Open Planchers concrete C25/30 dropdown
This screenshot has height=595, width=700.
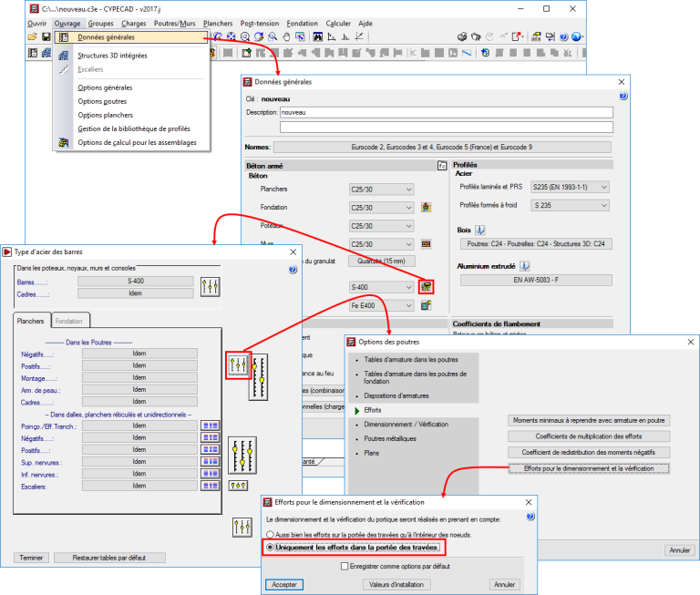click(381, 190)
